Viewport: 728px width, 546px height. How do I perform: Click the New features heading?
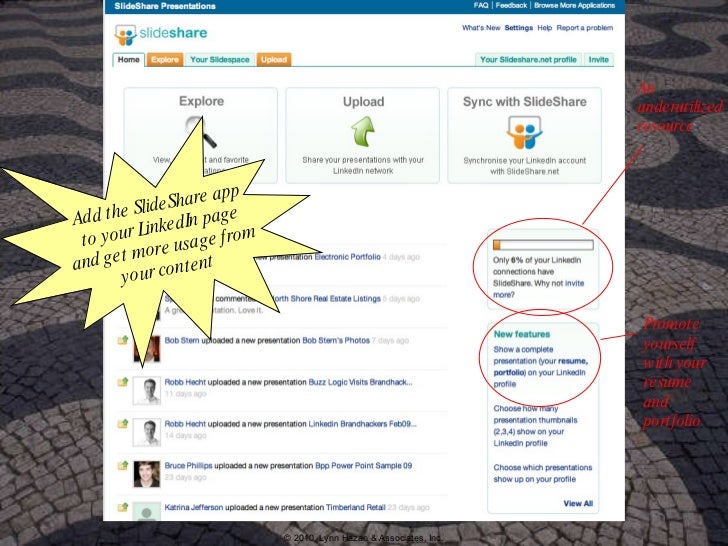pos(521,334)
